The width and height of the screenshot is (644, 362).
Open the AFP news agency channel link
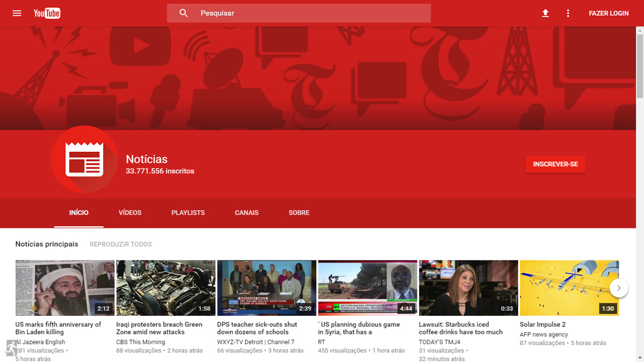544,335
